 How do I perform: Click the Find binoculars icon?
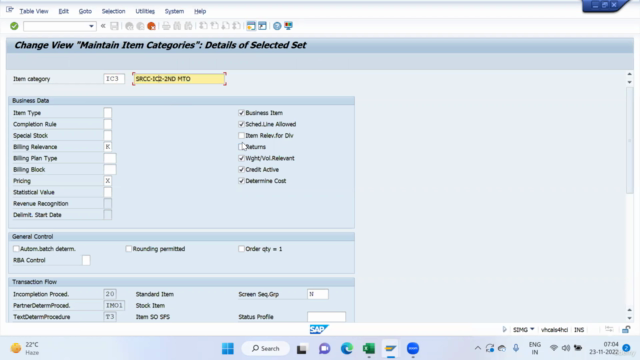[x=177, y=26]
